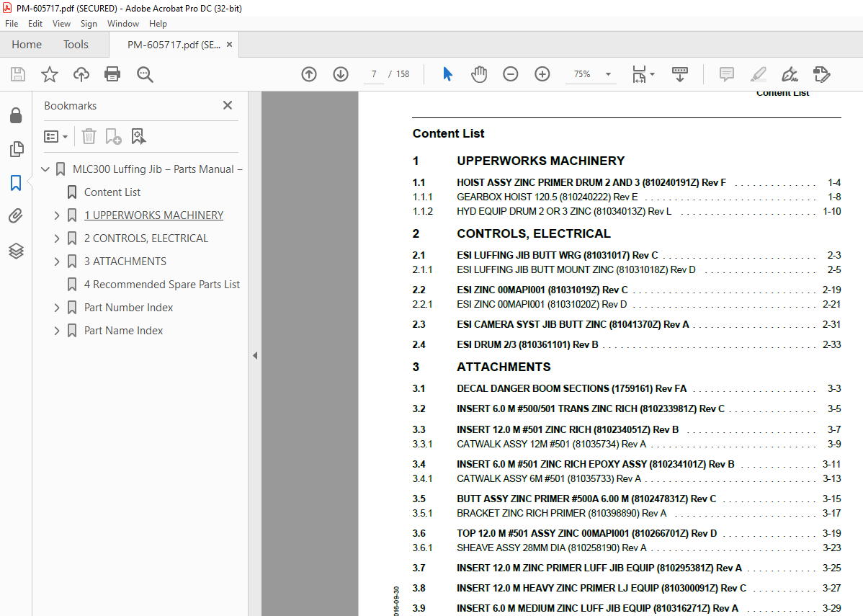Collapse the MLC300 Luffing Jib bookmark
The width and height of the screenshot is (863, 616).
click(45, 169)
